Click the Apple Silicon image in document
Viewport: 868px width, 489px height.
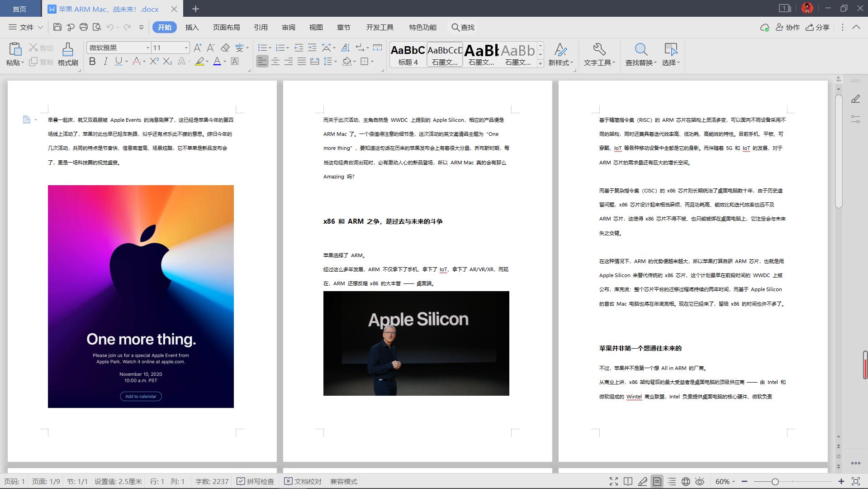[x=416, y=343]
